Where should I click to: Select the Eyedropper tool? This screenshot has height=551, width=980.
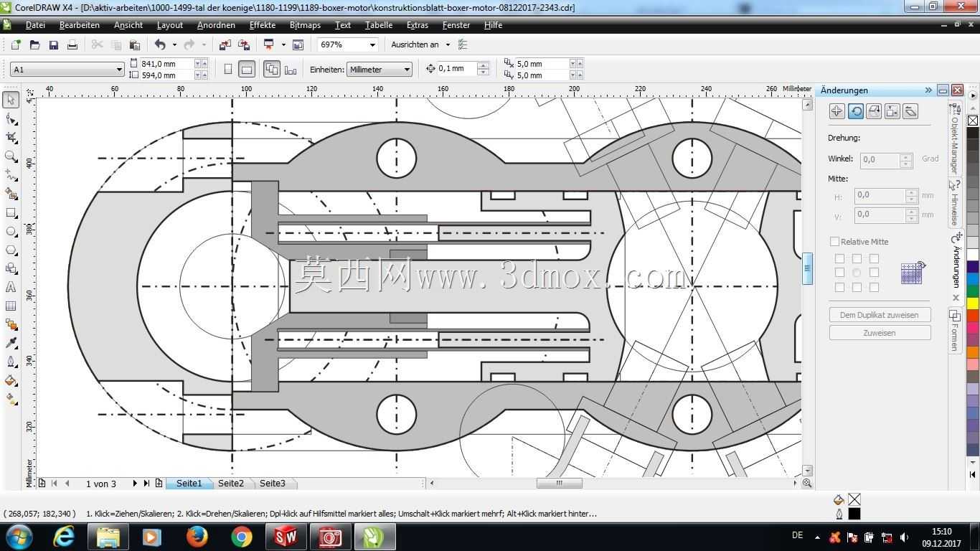[x=11, y=343]
